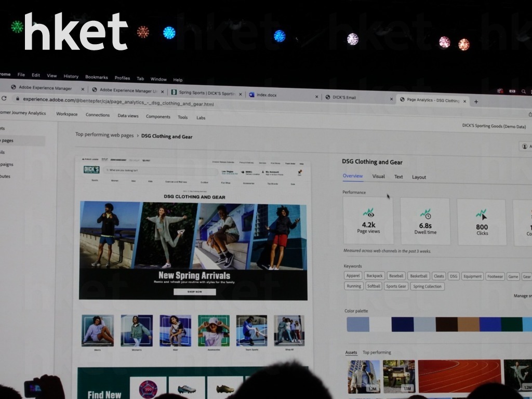Click the Backpack keyword tag
This screenshot has height=399, width=532.
pos(375,276)
